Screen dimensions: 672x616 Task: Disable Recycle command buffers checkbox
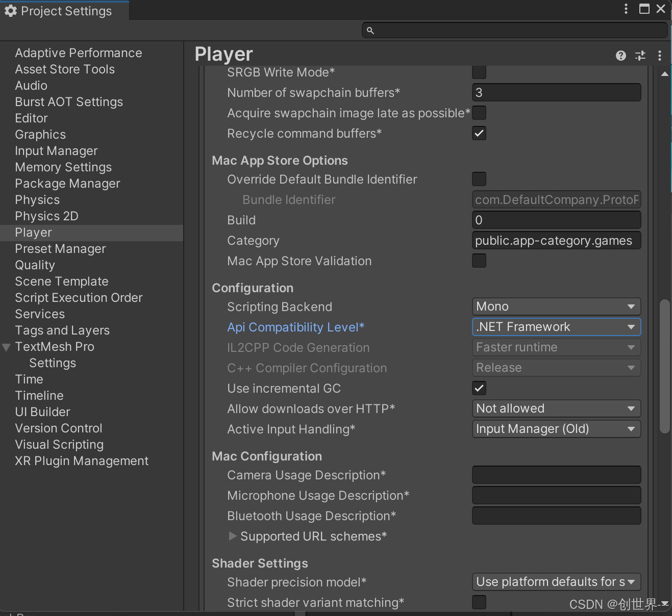(x=479, y=133)
